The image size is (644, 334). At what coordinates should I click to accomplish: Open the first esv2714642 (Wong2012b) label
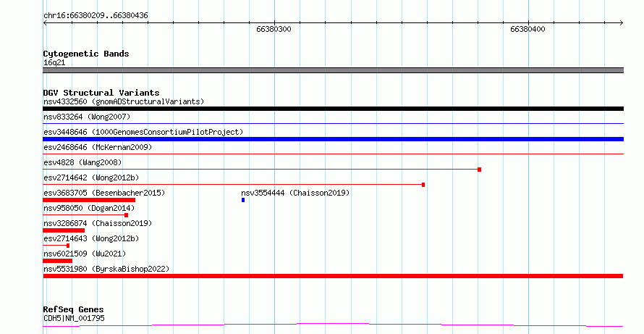[x=91, y=178]
